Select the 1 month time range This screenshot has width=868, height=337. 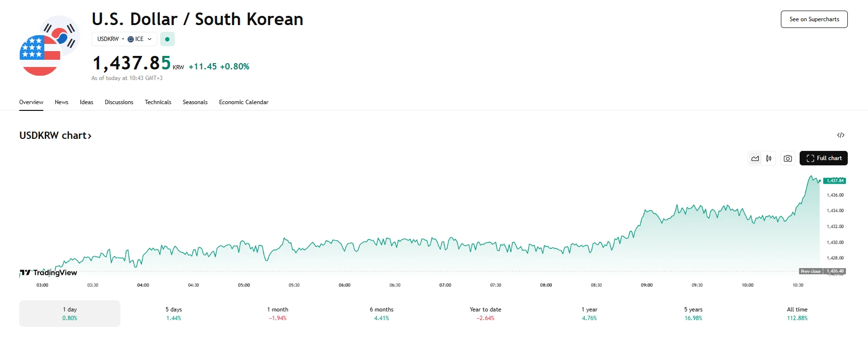coord(278,313)
